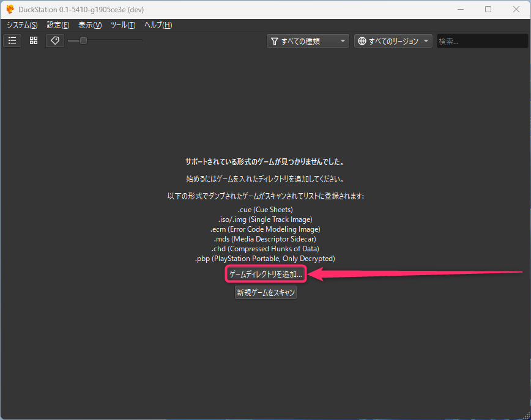Click the funnel icon in type filter
The height and width of the screenshot is (420, 531).
click(x=275, y=42)
